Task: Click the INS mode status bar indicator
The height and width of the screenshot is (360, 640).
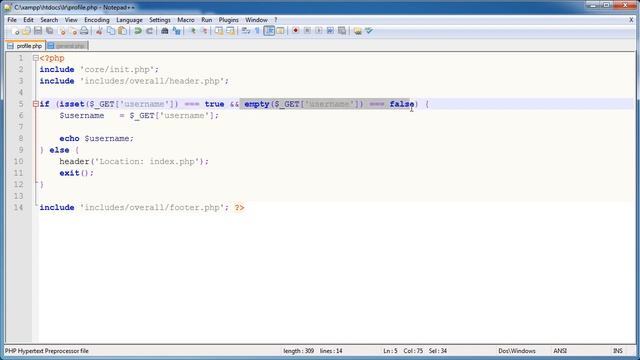Action: 618,351
